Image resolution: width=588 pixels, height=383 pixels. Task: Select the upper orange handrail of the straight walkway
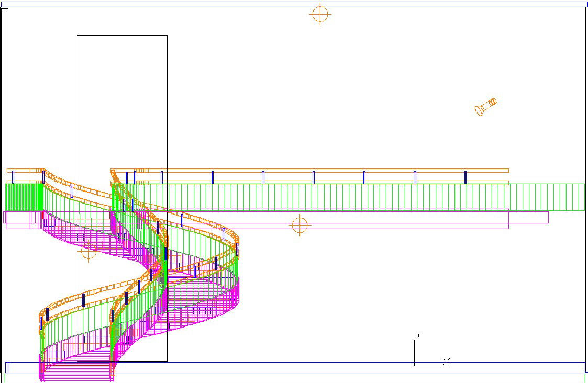pyautogui.click(x=314, y=171)
